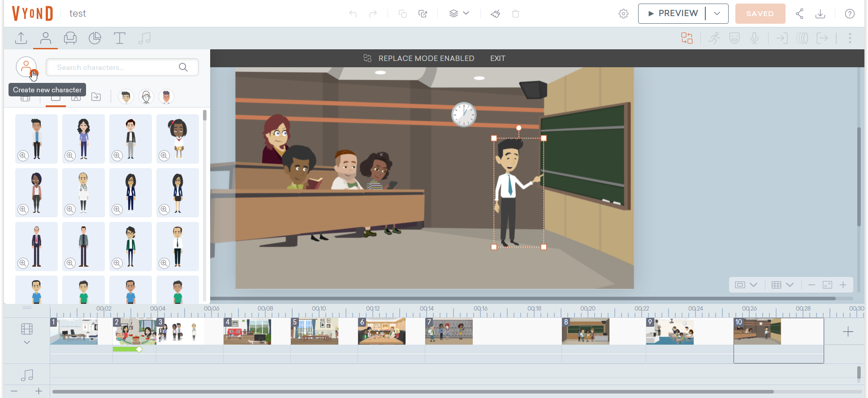Viewport: 868px width, 398px height.
Task: Open the character Action icon
Action: (714, 38)
